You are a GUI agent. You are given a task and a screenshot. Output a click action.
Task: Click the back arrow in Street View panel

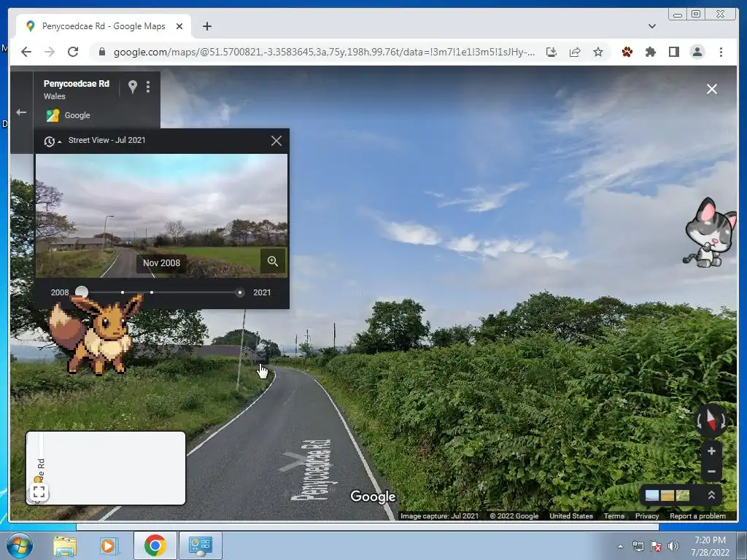click(x=21, y=112)
